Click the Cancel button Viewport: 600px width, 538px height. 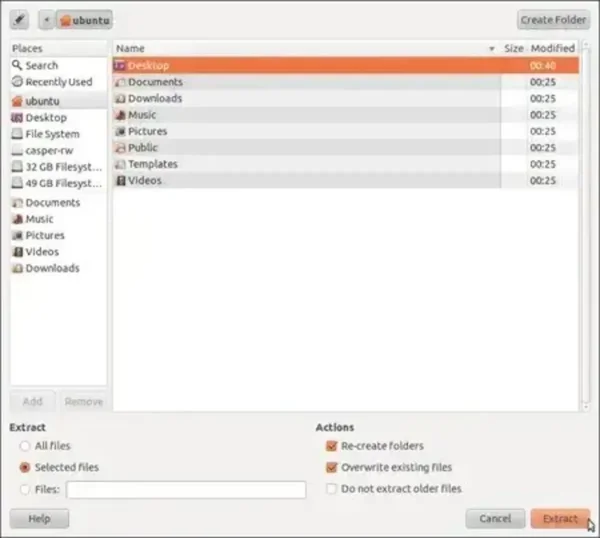(x=495, y=518)
